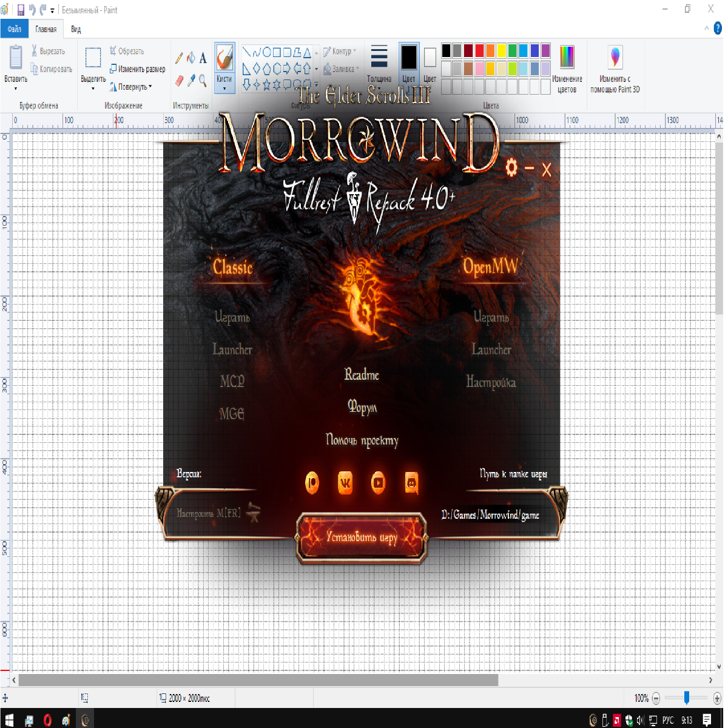728x728 pixels.
Task: Click Настройка under OpenMW
Action: (491, 382)
